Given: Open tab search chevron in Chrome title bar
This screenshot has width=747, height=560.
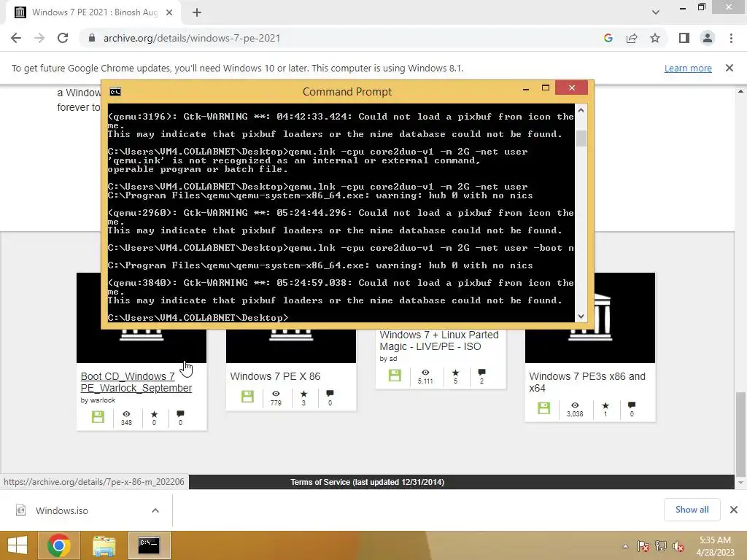Looking at the screenshot, I should point(656,12).
